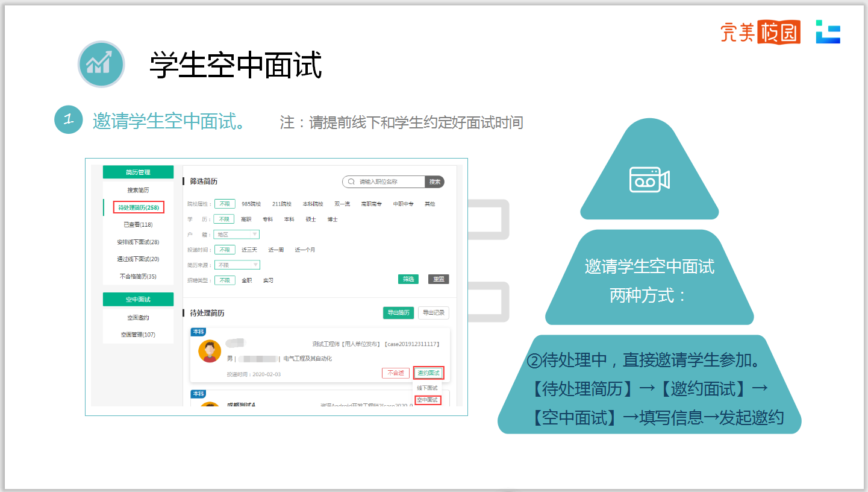Mark the first applicant as 不合适
The height and width of the screenshot is (492, 868).
(x=395, y=373)
